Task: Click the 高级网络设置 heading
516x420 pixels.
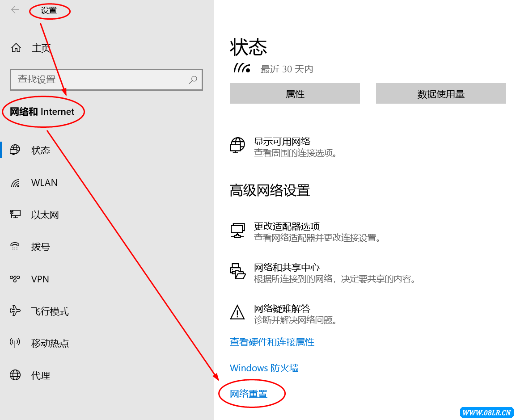Action: tap(270, 190)
